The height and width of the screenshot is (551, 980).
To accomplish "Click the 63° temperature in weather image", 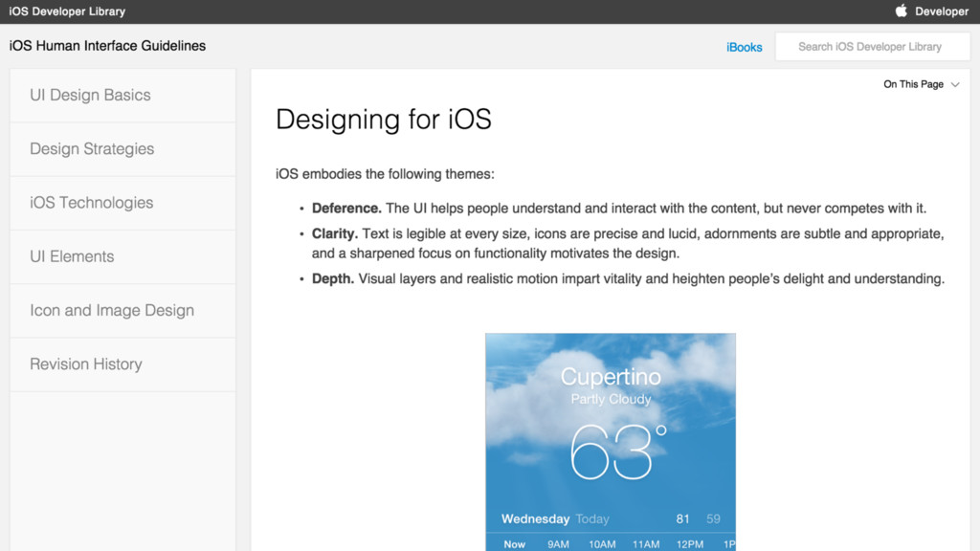I will pos(618,452).
